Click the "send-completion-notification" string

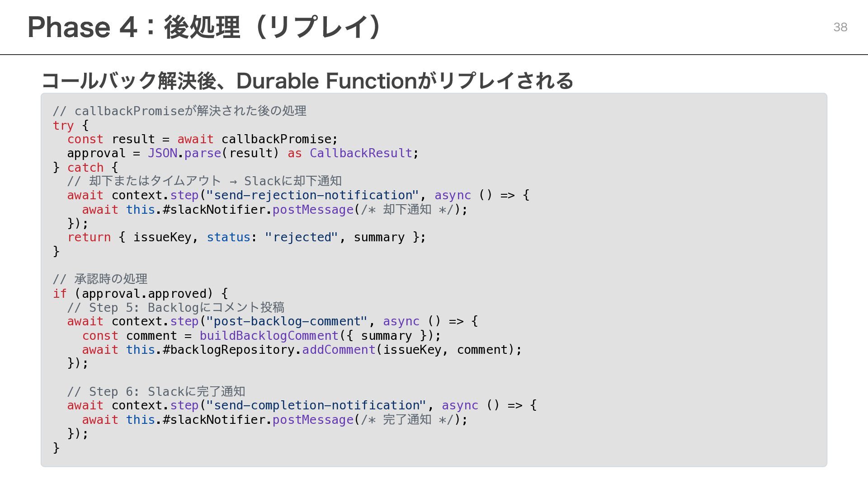[x=316, y=405]
